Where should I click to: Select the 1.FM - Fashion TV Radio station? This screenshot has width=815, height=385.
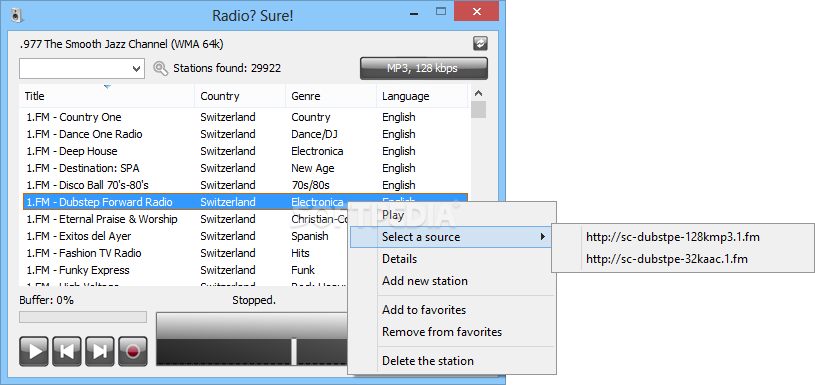185,253
